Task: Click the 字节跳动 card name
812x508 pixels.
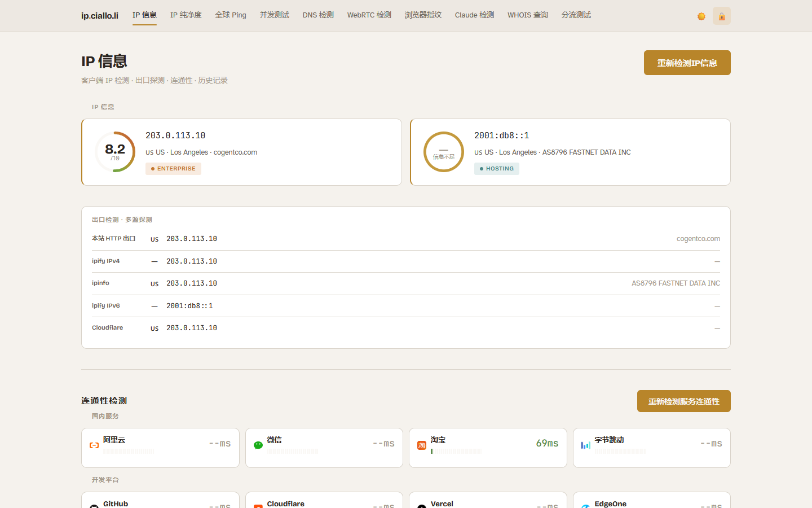Action: point(609,440)
